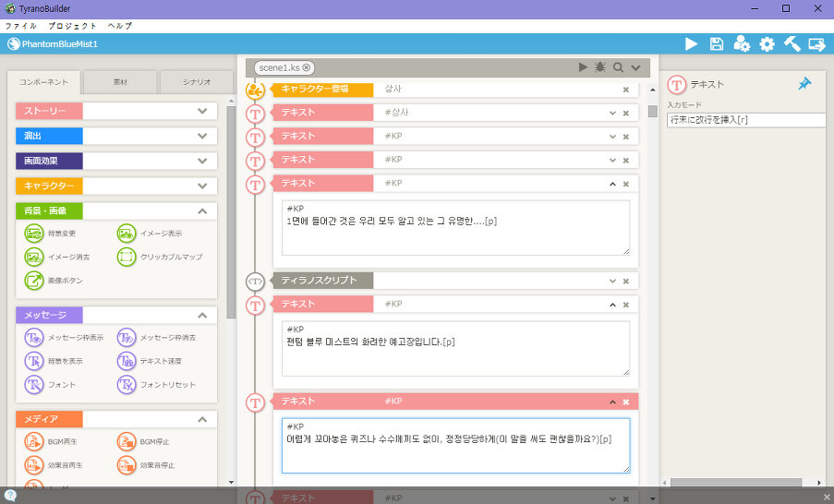The width and height of the screenshot is (834, 504).
Task: Click the help question mark icon
Action: click(10, 496)
